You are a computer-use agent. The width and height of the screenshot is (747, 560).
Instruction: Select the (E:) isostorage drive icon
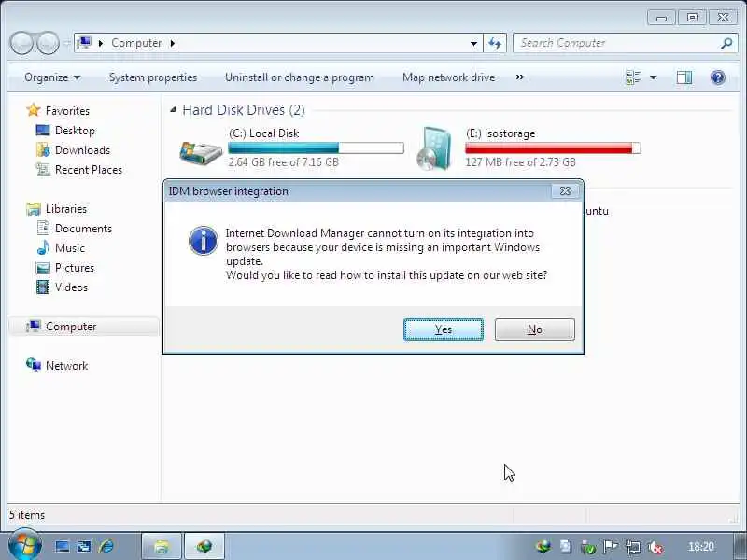(x=433, y=148)
